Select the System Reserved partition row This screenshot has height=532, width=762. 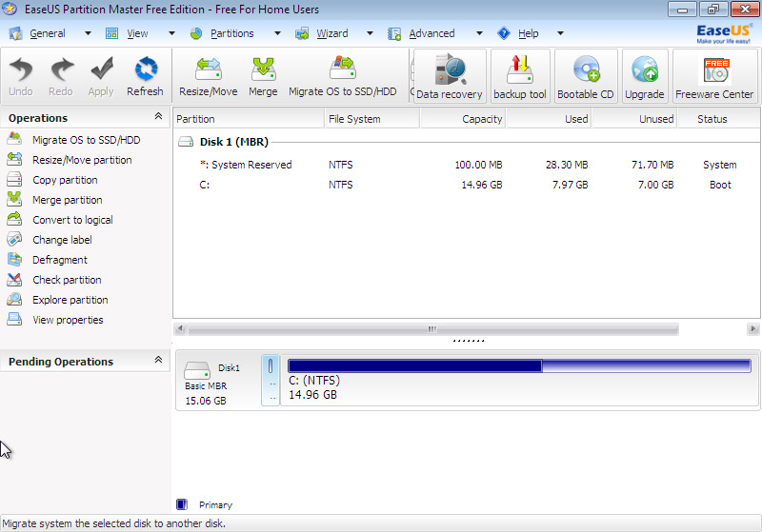pos(467,165)
